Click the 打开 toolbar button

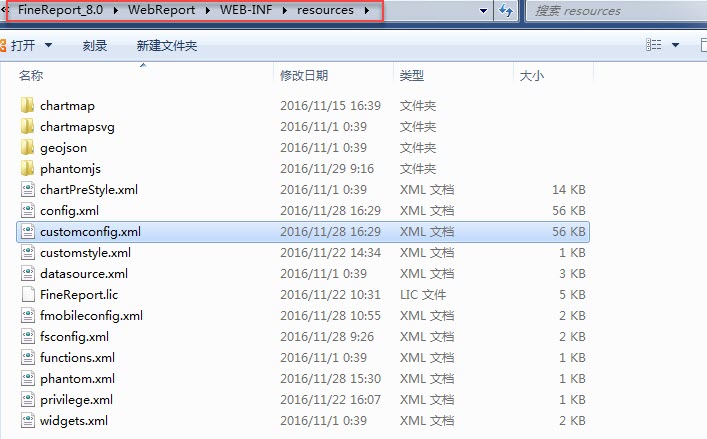click(23, 46)
